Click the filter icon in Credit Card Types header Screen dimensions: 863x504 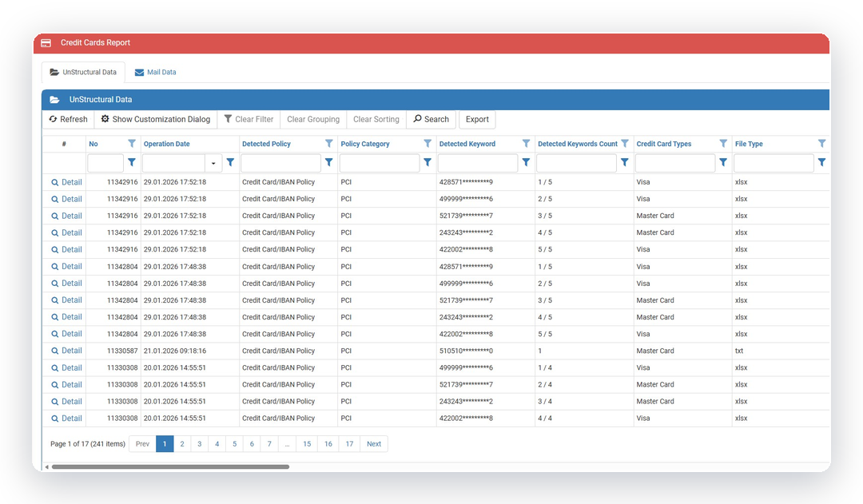[722, 144]
